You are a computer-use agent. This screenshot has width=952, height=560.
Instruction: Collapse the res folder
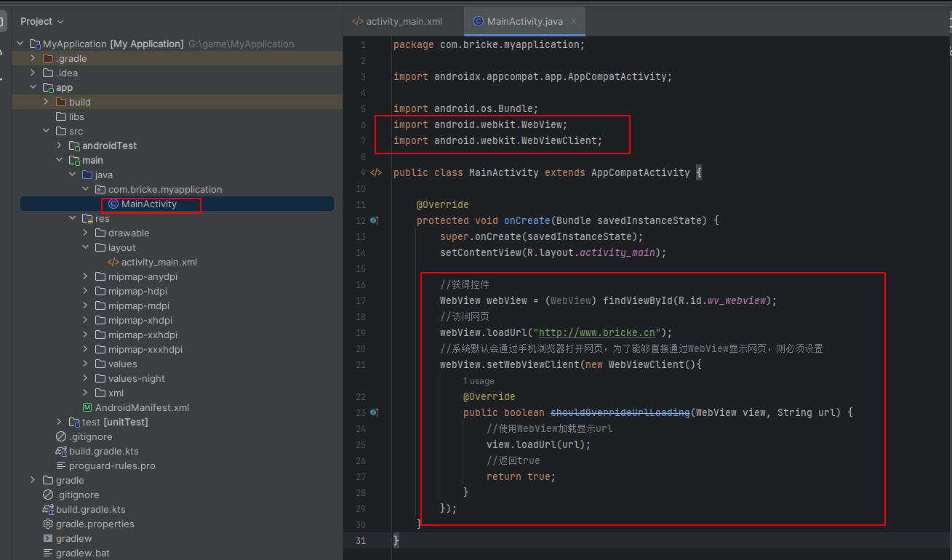pos(73,218)
